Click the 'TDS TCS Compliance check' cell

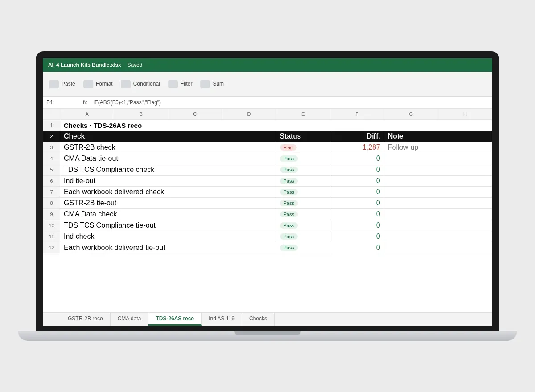[x=168, y=170]
